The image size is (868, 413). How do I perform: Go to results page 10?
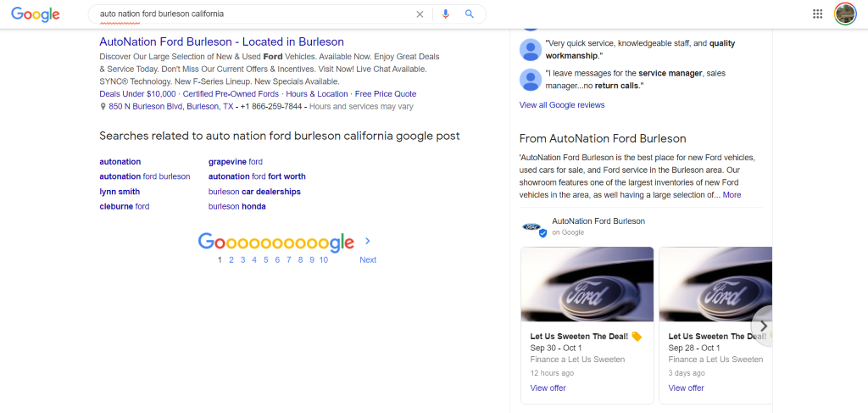pos(324,260)
